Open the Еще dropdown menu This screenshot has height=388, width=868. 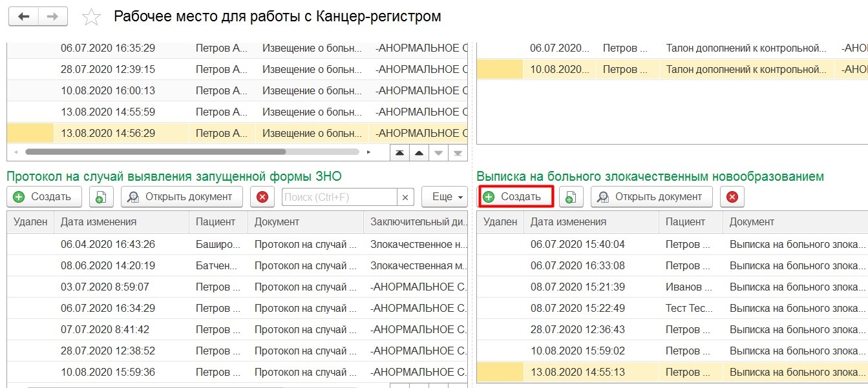click(x=444, y=197)
